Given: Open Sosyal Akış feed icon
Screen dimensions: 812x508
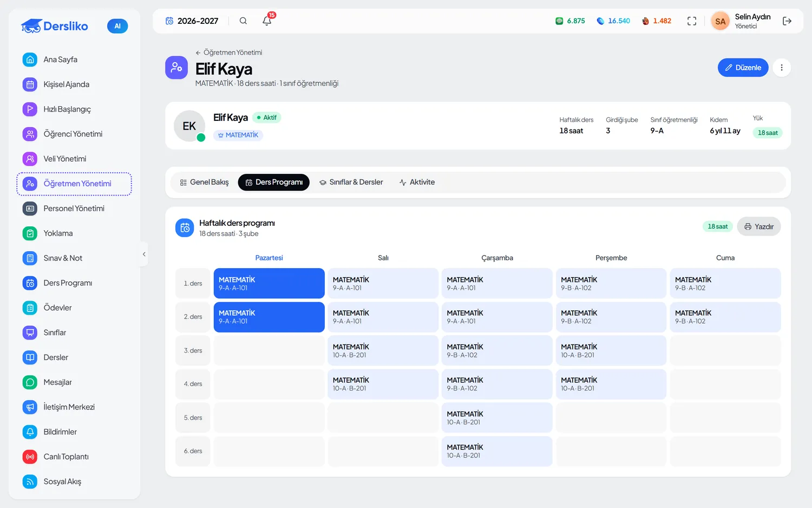Looking at the screenshot, I should (30, 481).
